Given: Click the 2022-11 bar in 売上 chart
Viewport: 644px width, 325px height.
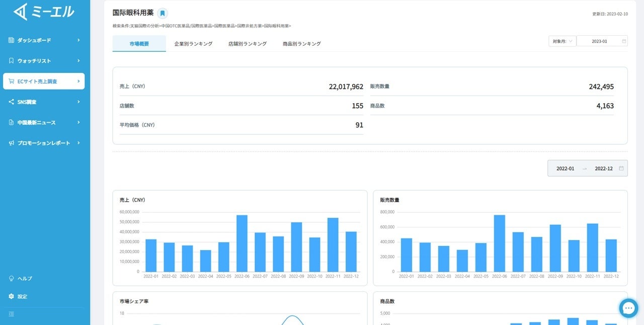Looking at the screenshot, I should (333, 245).
